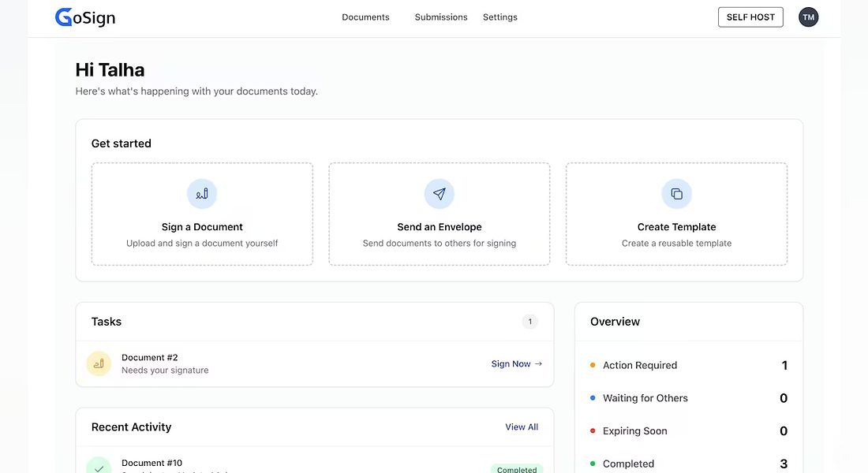Click the Completed count 3

784,464
